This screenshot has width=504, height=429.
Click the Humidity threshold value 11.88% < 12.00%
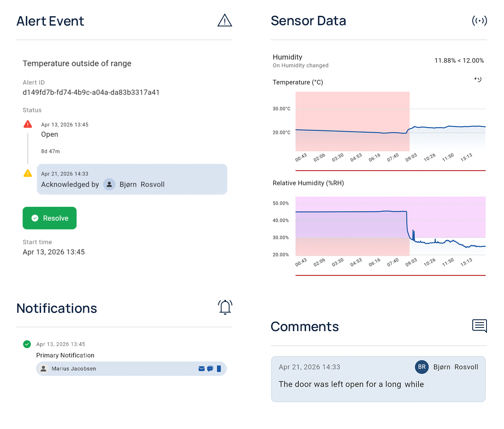459,61
